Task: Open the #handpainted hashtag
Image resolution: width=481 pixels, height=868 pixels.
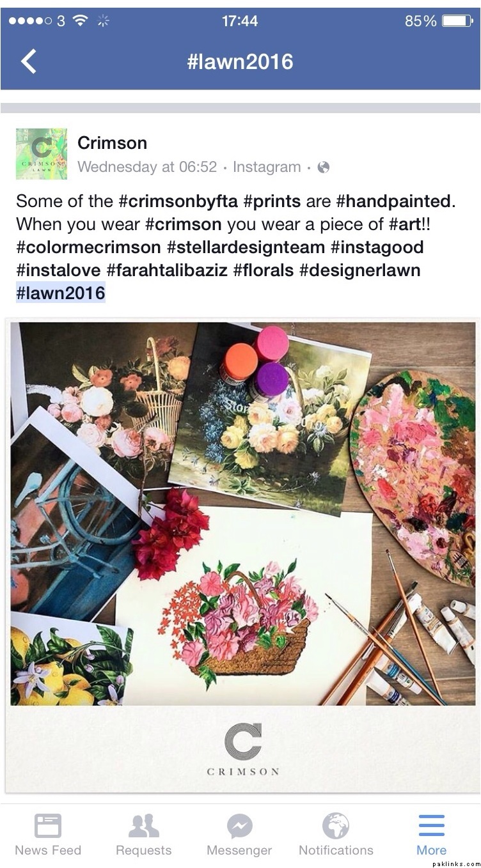Action: point(393,201)
